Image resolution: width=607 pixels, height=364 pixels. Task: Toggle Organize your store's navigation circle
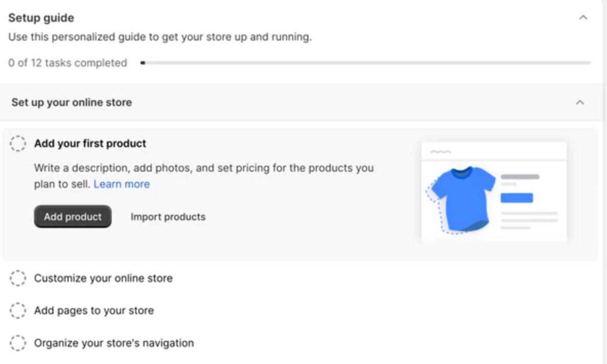click(x=18, y=343)
